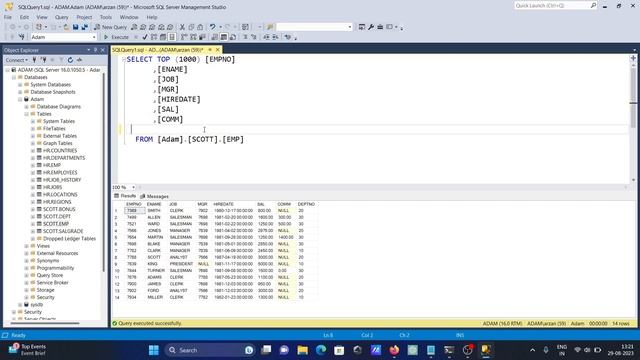Toggle Results to File icon
Viewport: 640px width, 360px height.
(x=233, y=37)
